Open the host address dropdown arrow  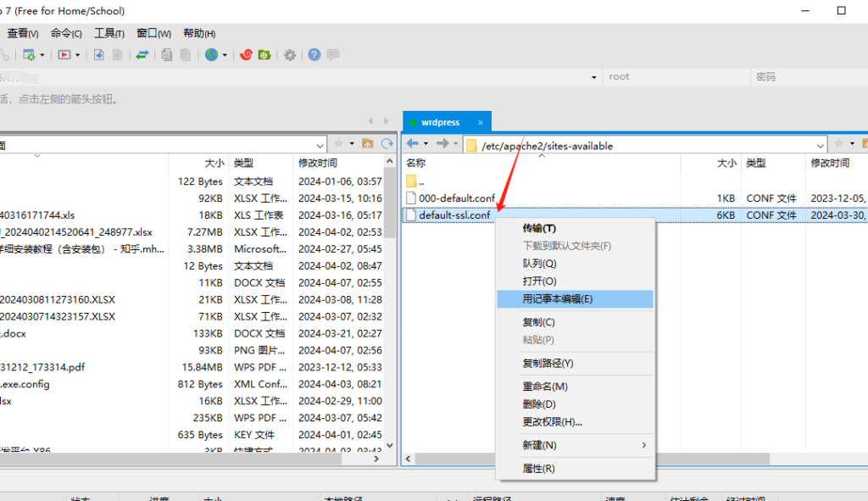click(x=594, y=77)
